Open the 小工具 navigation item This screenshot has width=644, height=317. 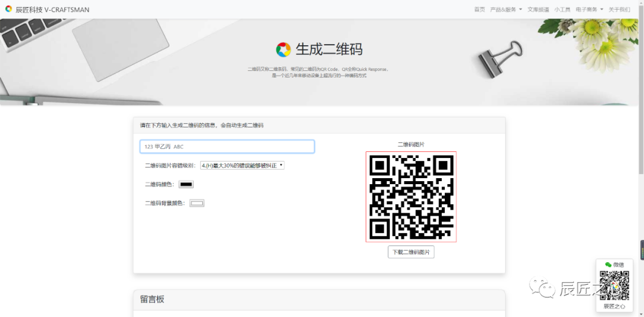pos(562,10)
